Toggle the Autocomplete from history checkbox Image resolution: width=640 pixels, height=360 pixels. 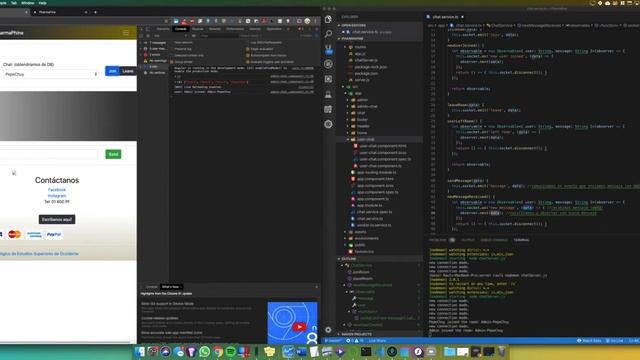click(248, 56)
